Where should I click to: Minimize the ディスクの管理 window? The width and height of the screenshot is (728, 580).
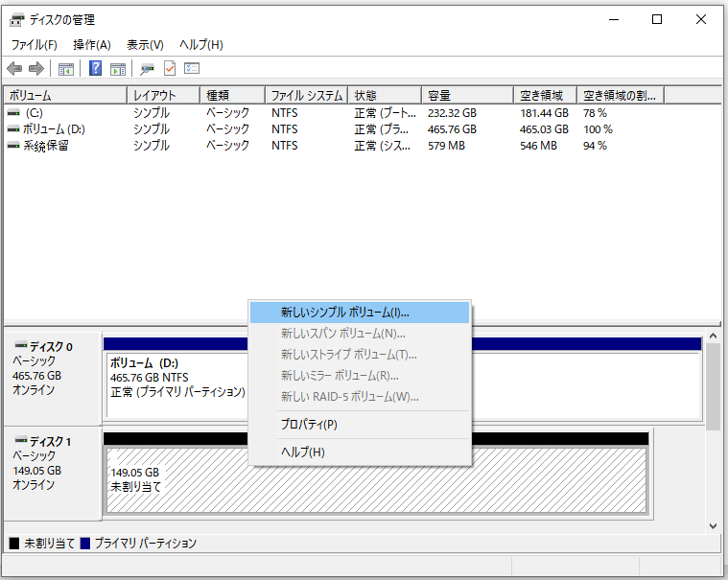click(x=614, y=19)
